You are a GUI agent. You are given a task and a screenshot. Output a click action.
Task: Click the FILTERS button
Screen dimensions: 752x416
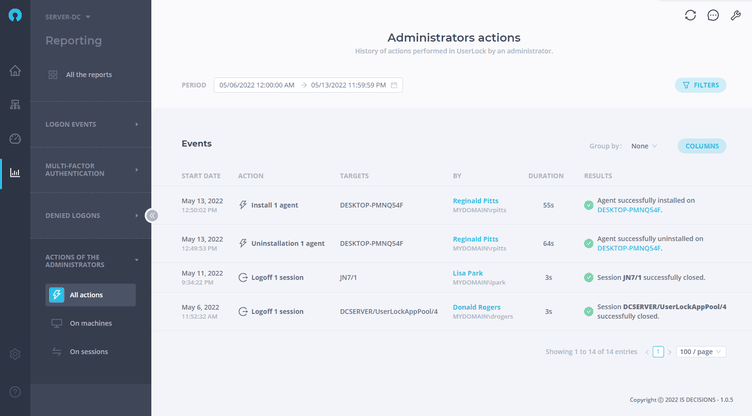[x=700, y=85]
